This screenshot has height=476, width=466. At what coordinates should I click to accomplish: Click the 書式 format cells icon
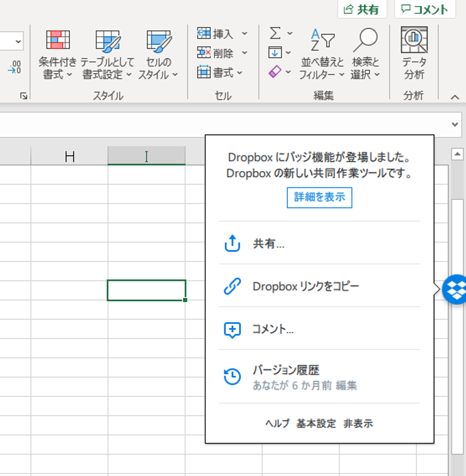click(204, 72)
